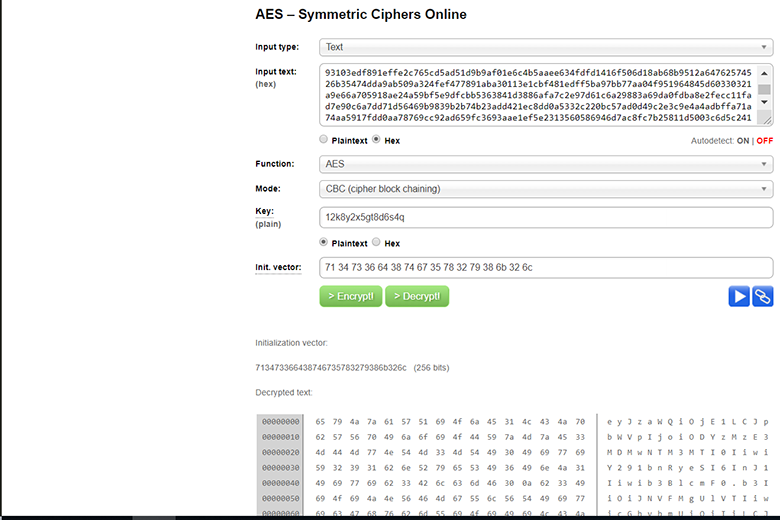
Task: Click the input text area resize grip
Action: [767, 120]
